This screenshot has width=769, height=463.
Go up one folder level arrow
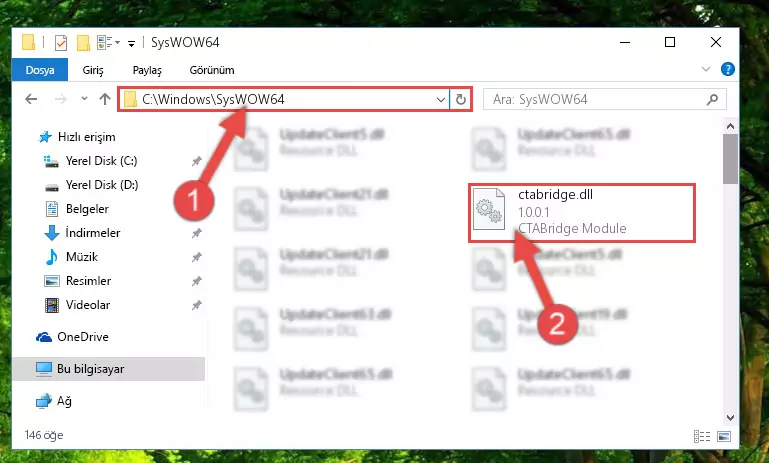(x=104, y=100)
